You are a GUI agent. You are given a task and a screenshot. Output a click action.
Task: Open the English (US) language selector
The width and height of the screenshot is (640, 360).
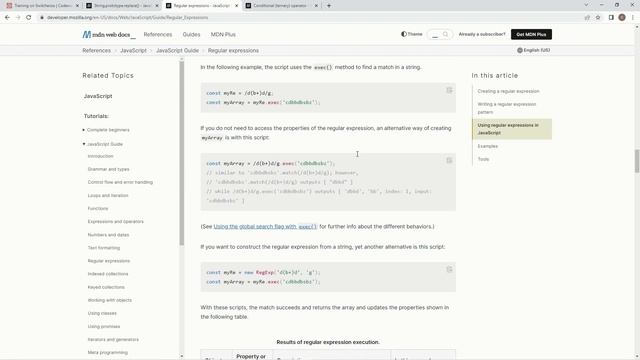pyautogui.click(x=533, y=50)
